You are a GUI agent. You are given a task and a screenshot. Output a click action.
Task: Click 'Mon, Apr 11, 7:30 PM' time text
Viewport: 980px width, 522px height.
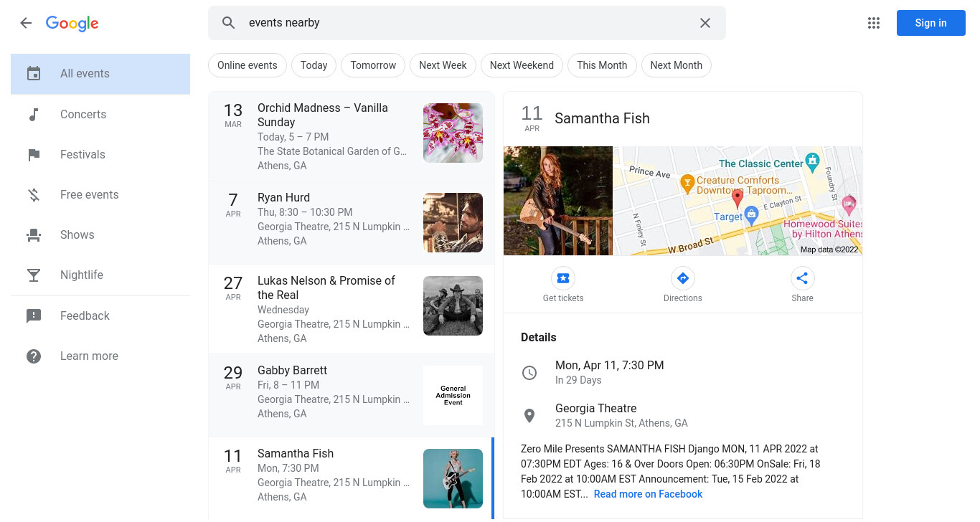tap(609, 365)
